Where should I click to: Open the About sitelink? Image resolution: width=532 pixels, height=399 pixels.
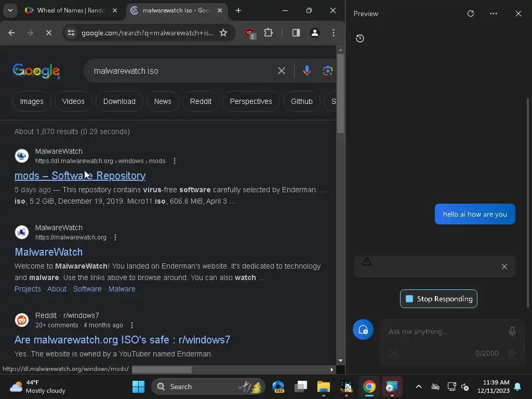click(x=57, y=289)
